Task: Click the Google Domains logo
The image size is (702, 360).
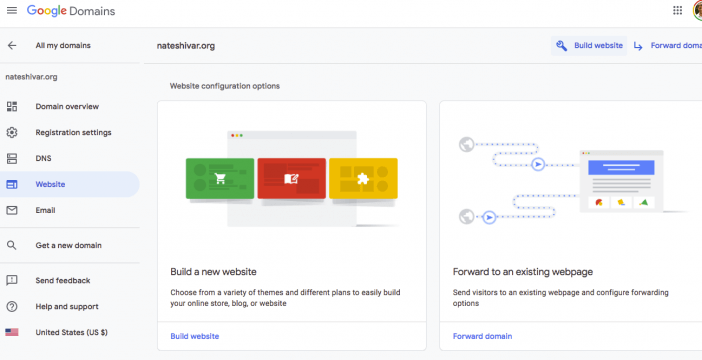Action: coord(71,11)
